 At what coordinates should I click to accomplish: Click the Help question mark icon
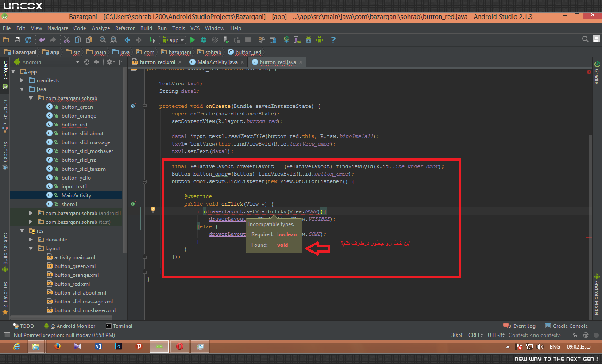pyautogui.click(x=333, y=40)
